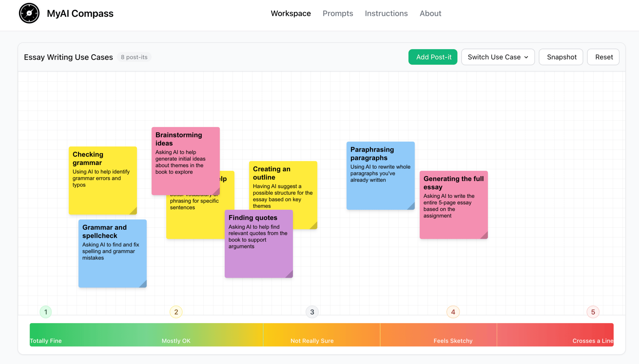
Task: Click scale marker number 3
Action: 312,312
